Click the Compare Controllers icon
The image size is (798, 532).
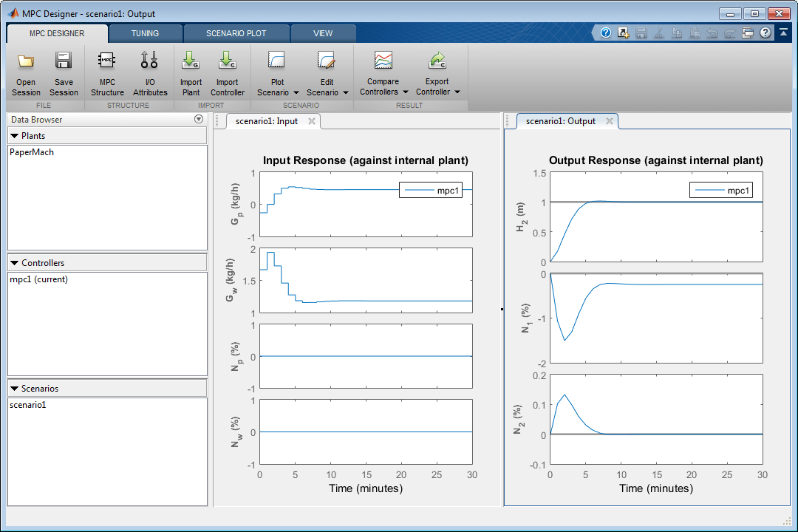[x=383, y=60]
